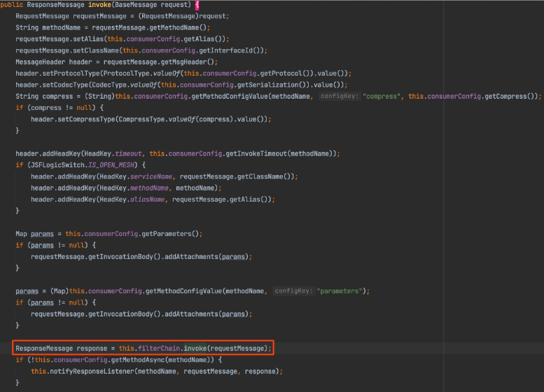Click the invoke method name in the signature
Screen dimensions: 544x392
(x=99, y=4)
